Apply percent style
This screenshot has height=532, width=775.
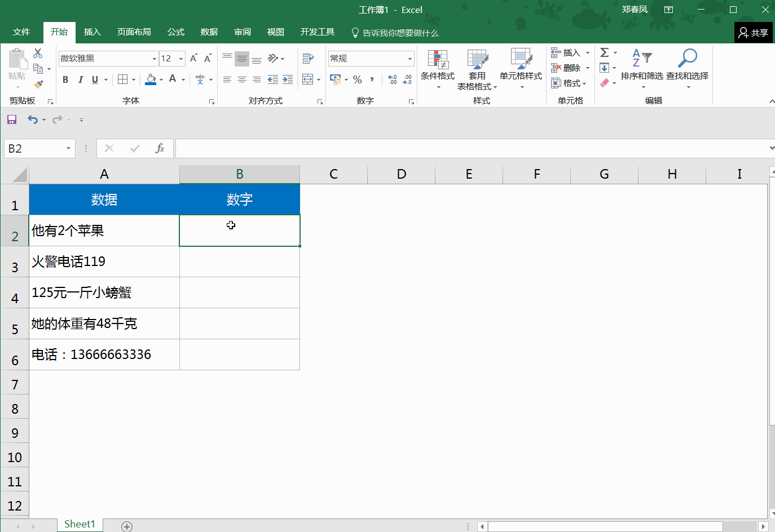358,79
